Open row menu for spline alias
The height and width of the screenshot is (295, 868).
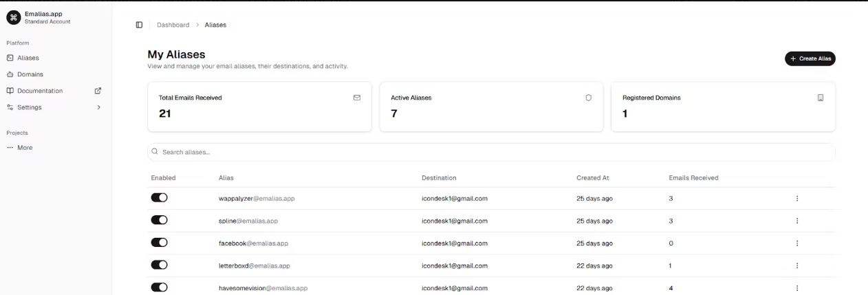[797, 221]
